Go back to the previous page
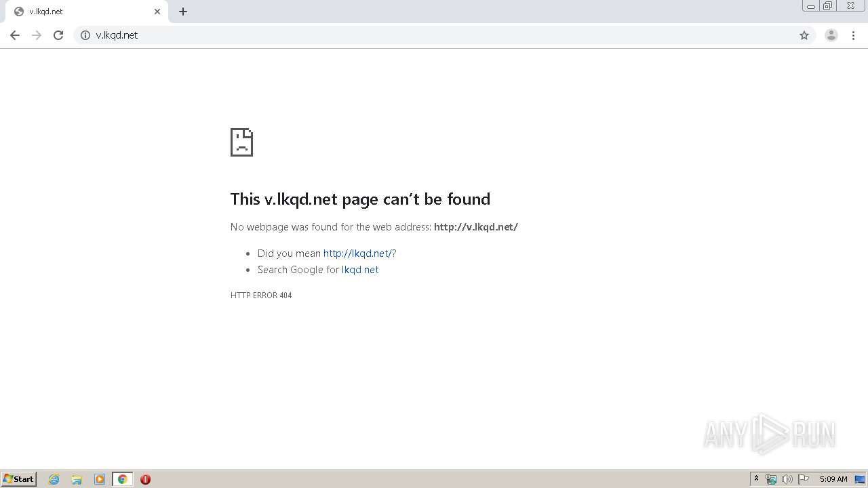 tap(15, 35)
